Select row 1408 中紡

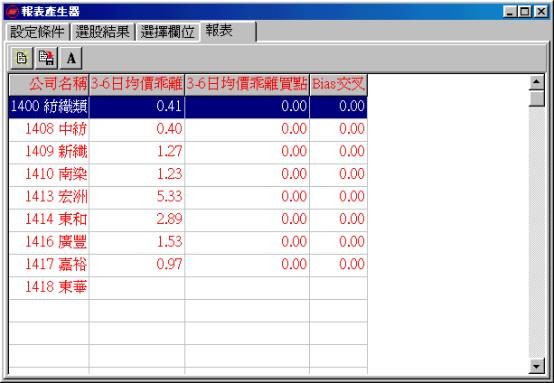click(x=188, y=129)
